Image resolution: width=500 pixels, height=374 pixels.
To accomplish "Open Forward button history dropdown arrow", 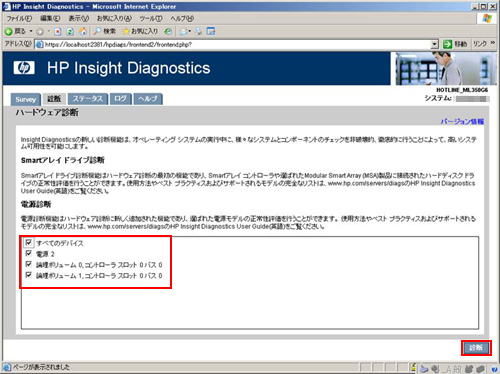I will tap(49, 32).
